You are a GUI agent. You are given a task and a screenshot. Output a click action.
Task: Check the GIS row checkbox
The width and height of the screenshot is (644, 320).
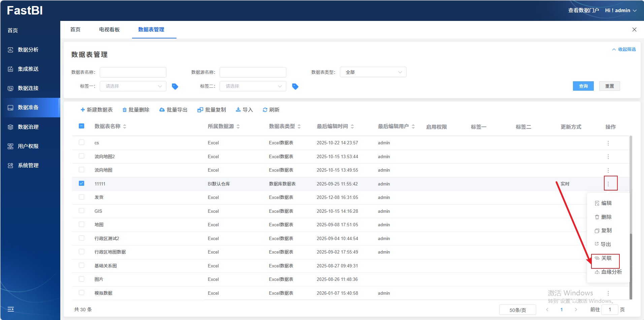(x=82, y=211)
